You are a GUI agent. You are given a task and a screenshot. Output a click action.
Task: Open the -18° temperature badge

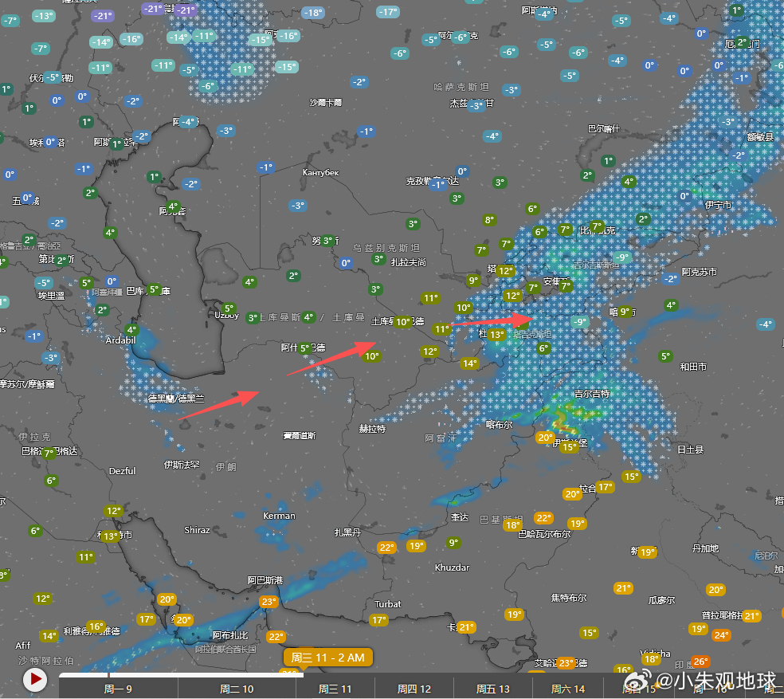313,13
